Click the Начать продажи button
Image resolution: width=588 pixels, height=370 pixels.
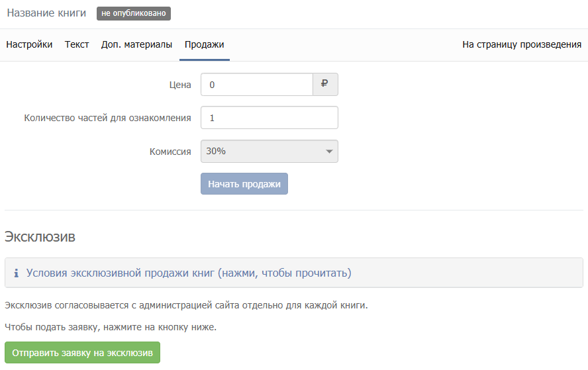244,184
